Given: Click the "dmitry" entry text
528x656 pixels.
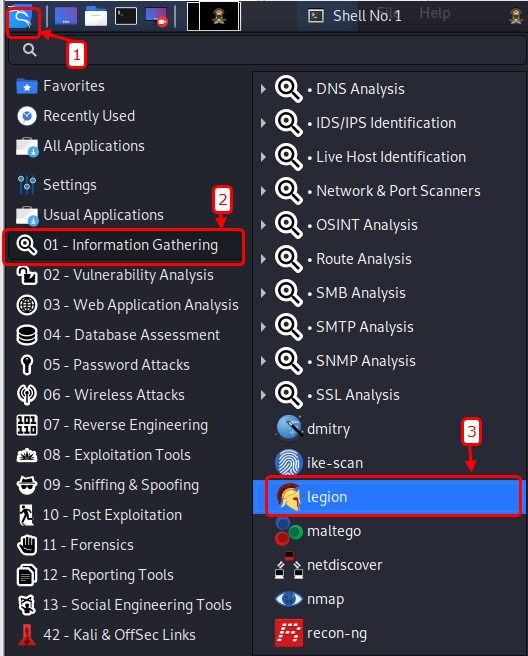Looking at the screenshot, I should coord(328,429).
